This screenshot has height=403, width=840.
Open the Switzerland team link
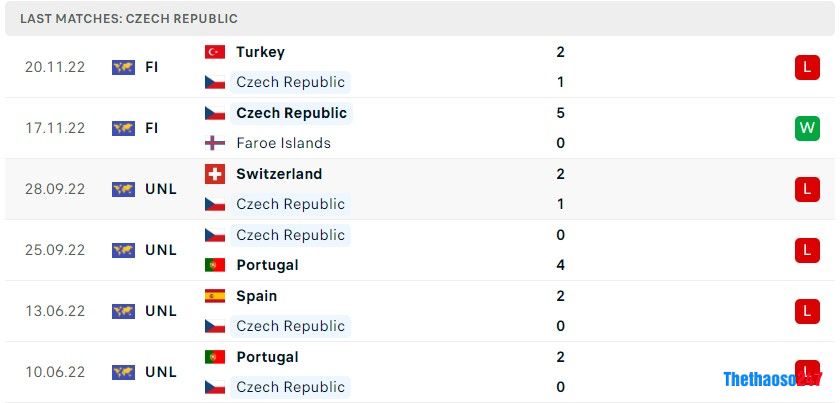[x=279, y=174]
